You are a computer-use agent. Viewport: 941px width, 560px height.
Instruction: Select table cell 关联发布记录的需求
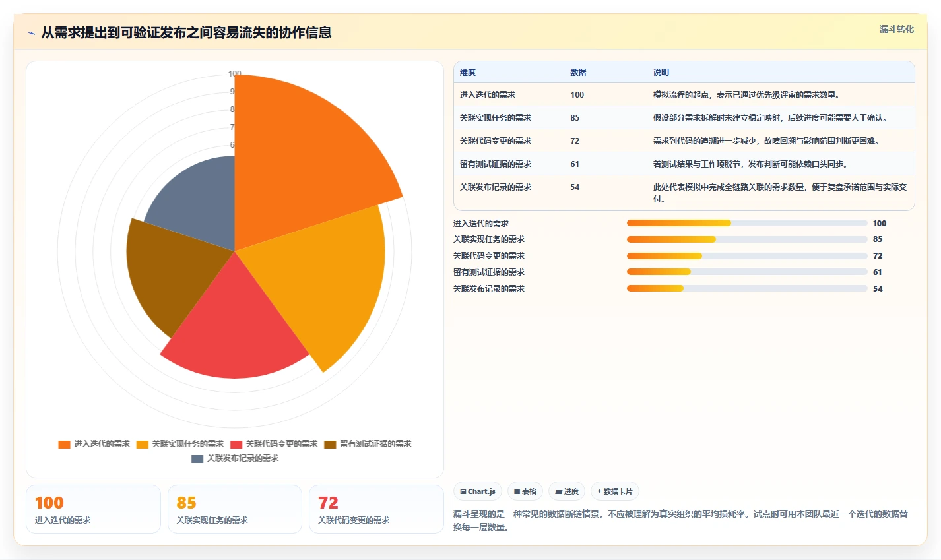(x=496, y=187)
